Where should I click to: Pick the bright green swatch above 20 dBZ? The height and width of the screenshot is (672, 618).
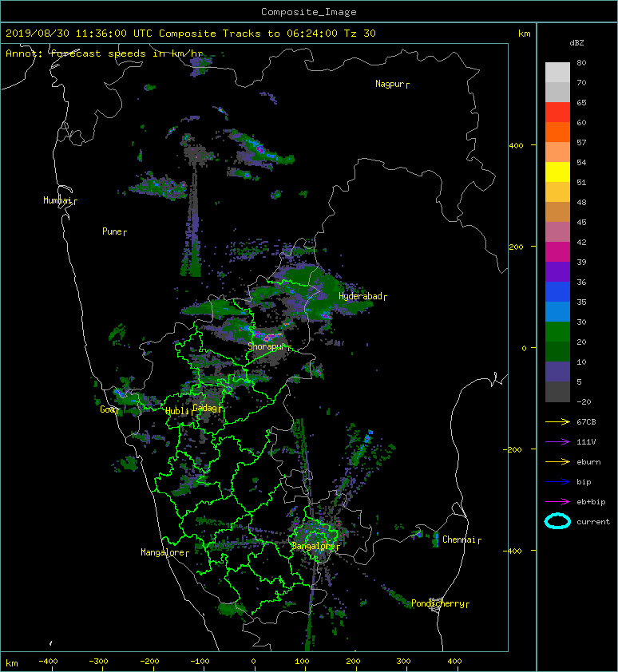point(557,332)
